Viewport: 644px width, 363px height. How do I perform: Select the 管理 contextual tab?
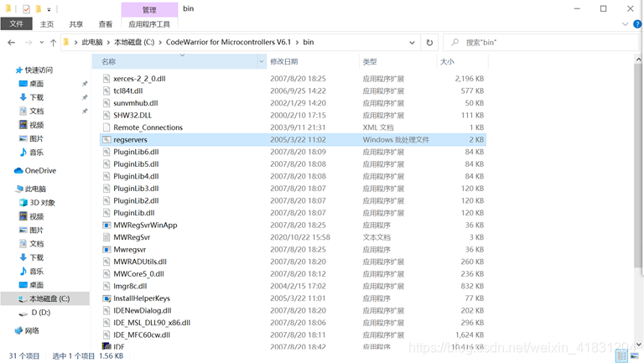149,9
